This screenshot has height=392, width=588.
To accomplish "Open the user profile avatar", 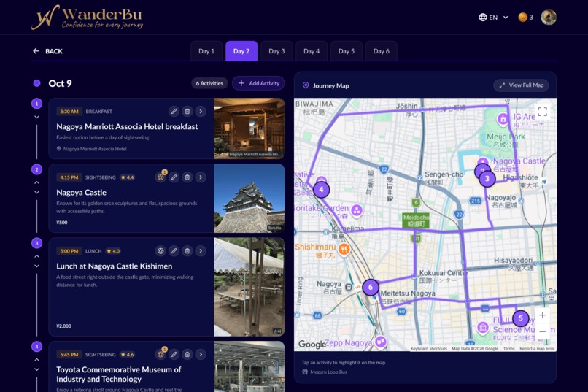I will [549, 18].
